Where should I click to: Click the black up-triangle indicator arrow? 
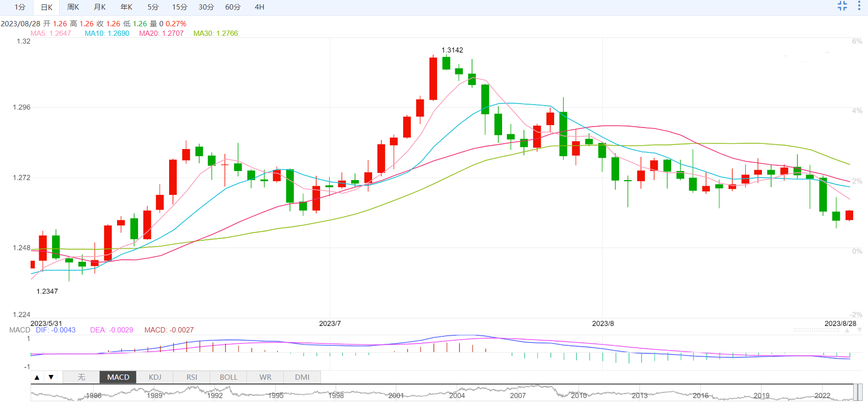pos(37,377)
